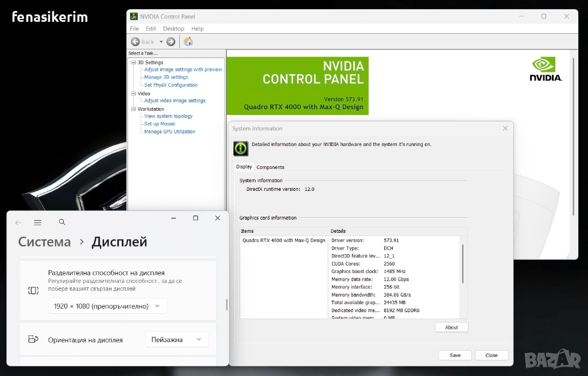Click the Settings search magnifier icon
The width and height of the screenshot is (588, 376).
pos(62,222)
